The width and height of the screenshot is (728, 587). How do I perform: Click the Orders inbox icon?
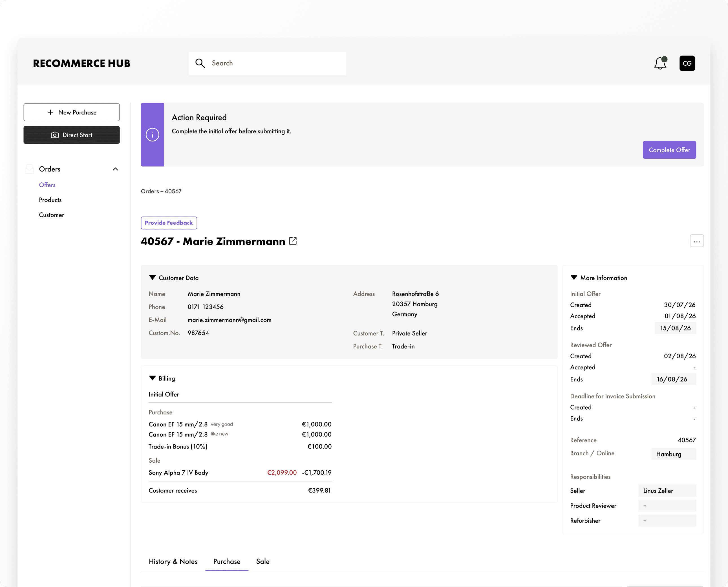pyautogui.click(x=29, y=169)
